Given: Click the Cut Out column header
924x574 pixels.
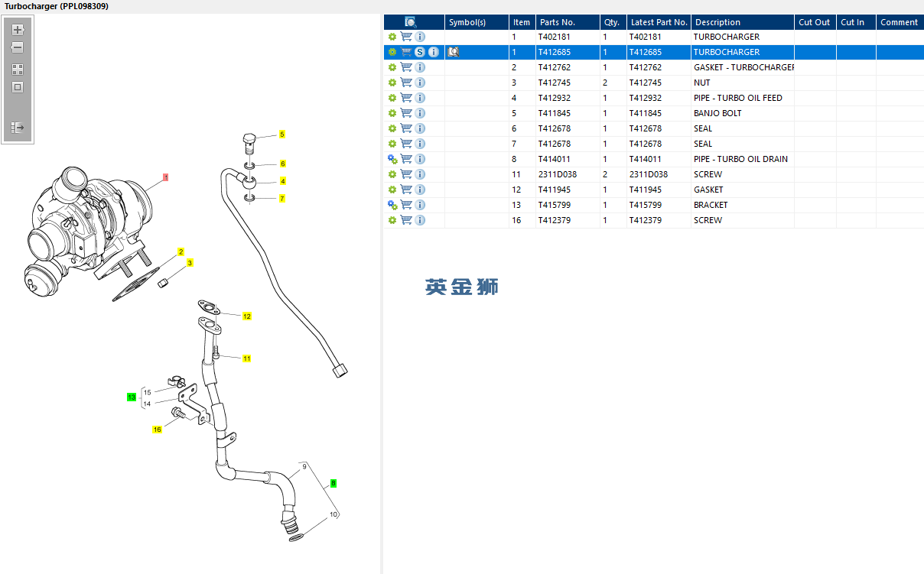Looking at the screenshot, I should tap(815, 22).
